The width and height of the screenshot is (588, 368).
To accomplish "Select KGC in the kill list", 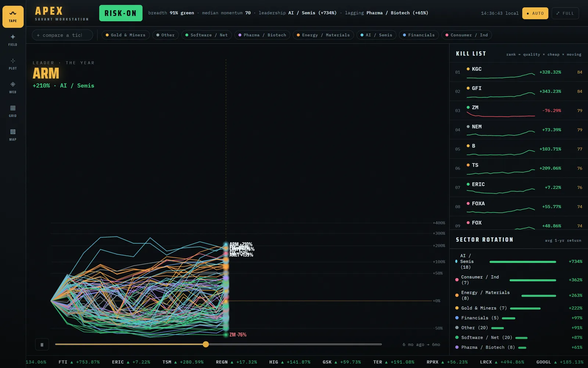I will point(519,72).
